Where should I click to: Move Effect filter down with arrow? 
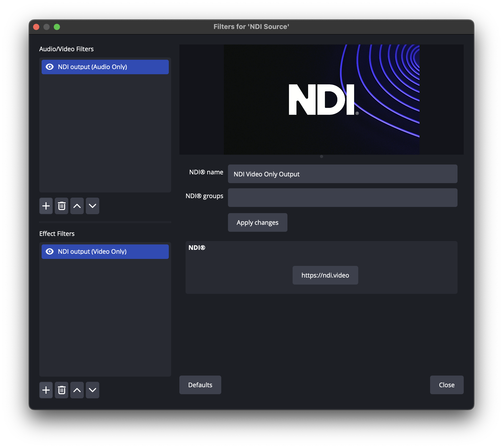click(x=93, y=390)
